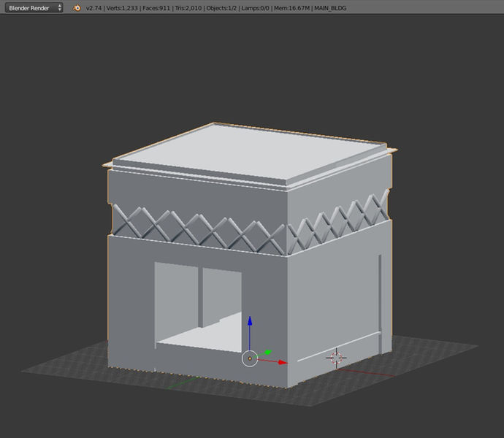This screenshot has width=504, height=438.
Task: Click the 3D cursor crosshair
Action: pyautogui.click(x=337, y=358)
